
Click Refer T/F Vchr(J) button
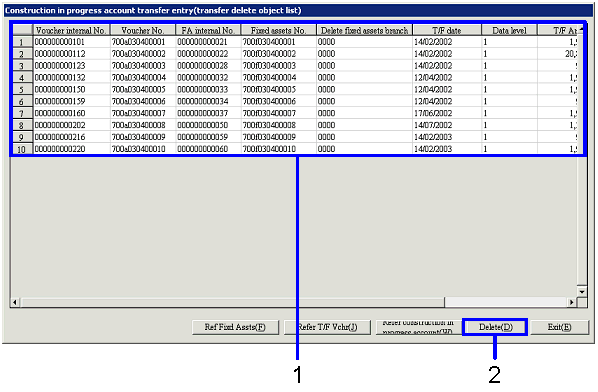(x=327, y=327)
